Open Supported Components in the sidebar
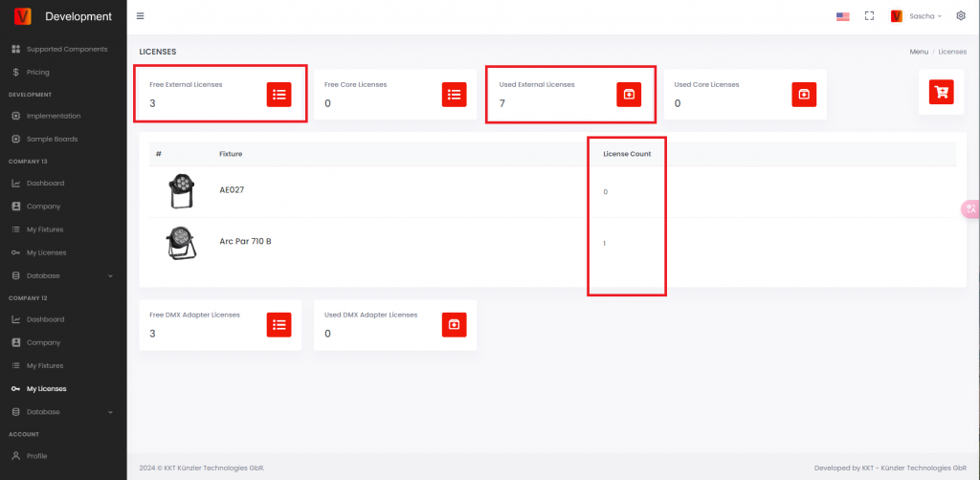Viewport: 980px width, 480px height. (66, 49)
